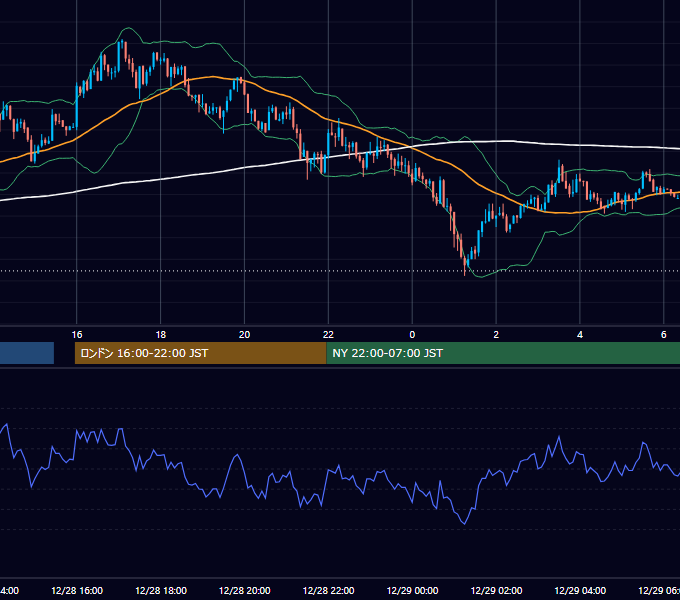Click hour label 16 on the price chart axis
680x600 pixels.
[77, 335]
